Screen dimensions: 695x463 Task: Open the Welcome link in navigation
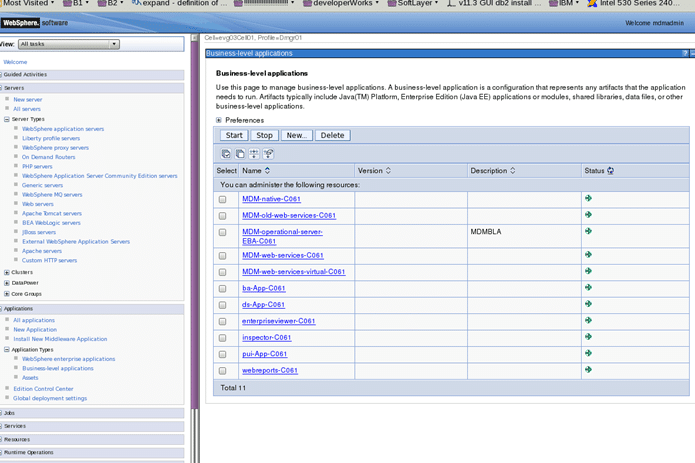pos(15,62)
